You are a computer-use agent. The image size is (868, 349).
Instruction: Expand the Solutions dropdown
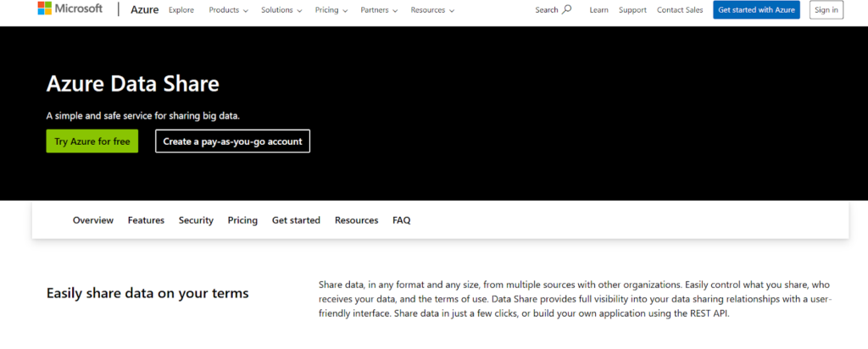coord(281,10)
